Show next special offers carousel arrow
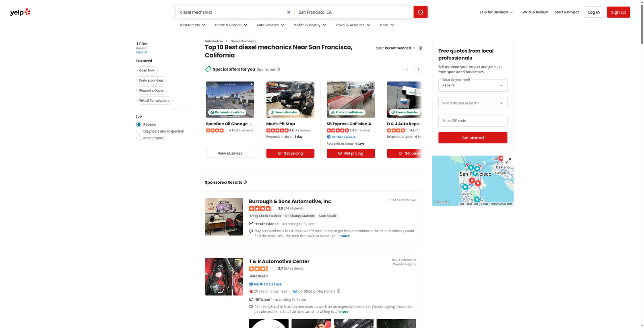 pyautogui.click(x=418, y=69)
